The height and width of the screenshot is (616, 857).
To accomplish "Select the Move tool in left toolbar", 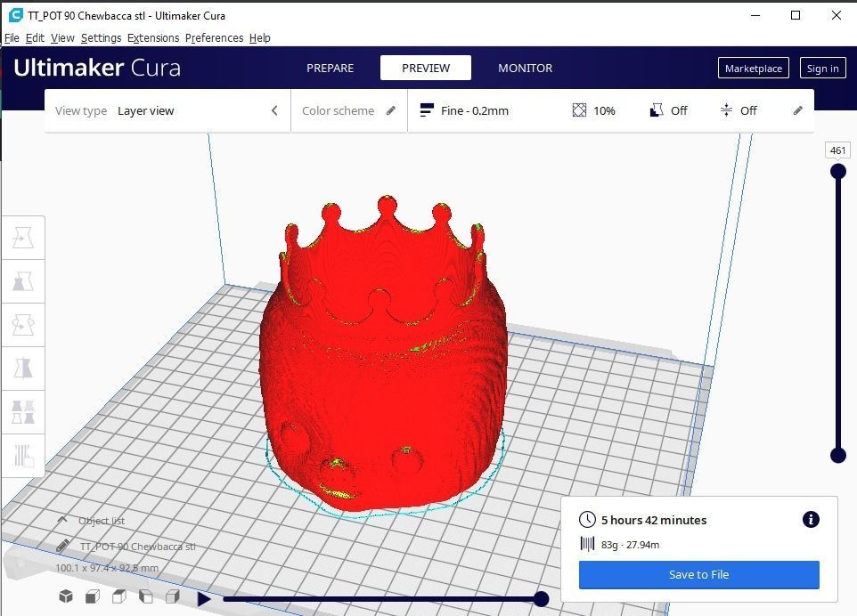I will click(23, 238).
